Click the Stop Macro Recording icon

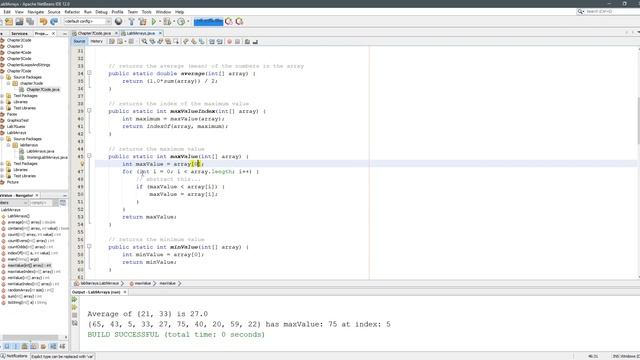[x=237, y=41]
